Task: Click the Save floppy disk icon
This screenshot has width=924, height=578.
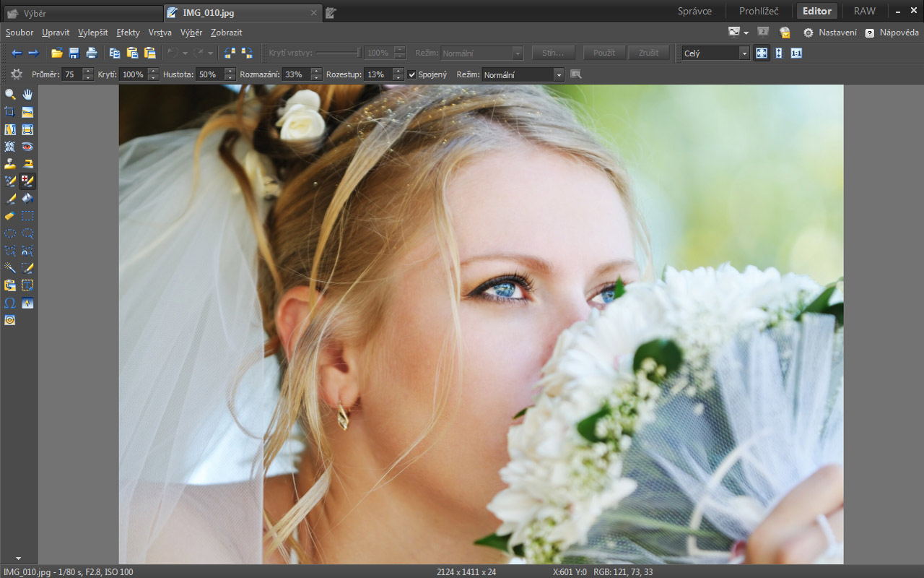Action: point(74,53)
